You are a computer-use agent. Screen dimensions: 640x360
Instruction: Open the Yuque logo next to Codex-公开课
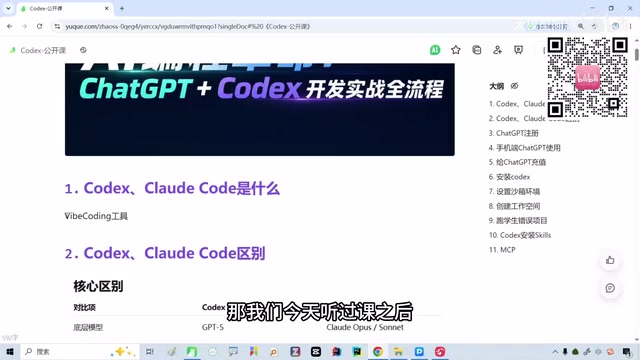pos(13,50)
